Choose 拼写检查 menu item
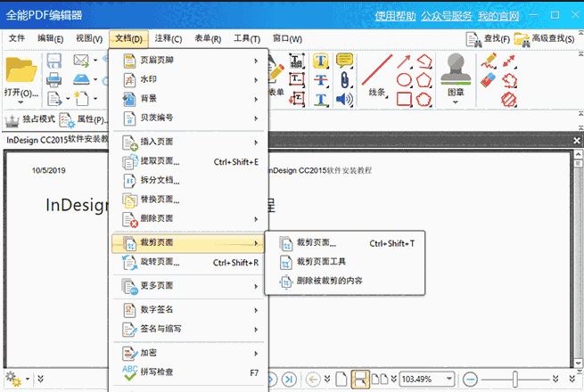This screenshot has width=584, height=392. tap(189, 372)
